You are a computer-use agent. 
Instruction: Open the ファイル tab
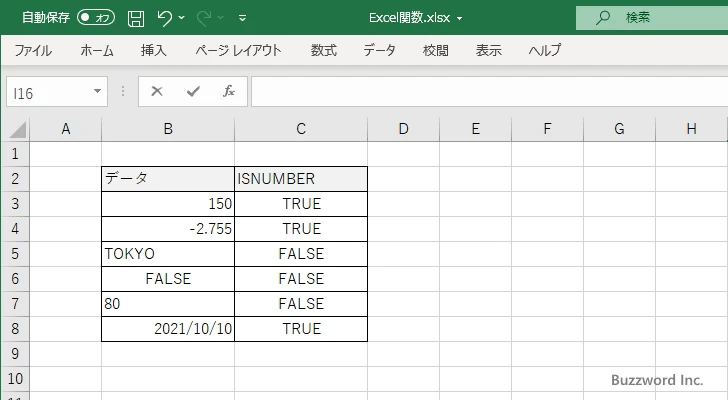[33, 50]
